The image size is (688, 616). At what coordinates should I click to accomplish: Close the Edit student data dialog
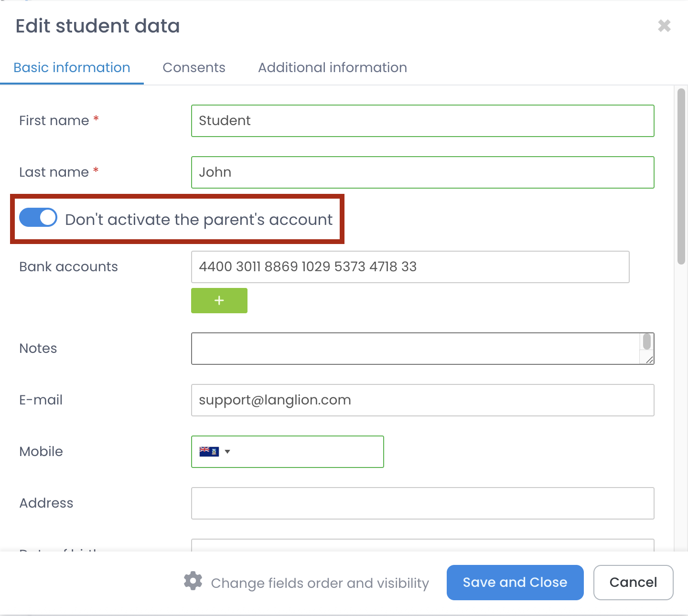664,26
